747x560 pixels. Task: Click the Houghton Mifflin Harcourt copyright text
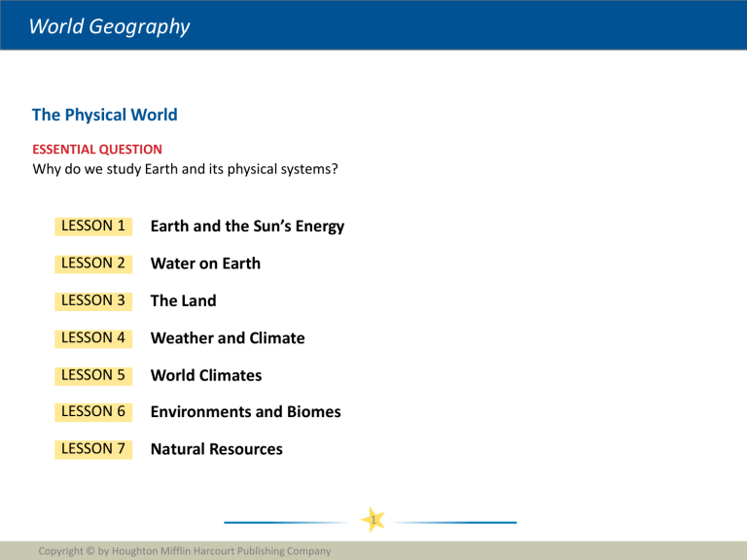pyautogui.click(x=184, y=551)
